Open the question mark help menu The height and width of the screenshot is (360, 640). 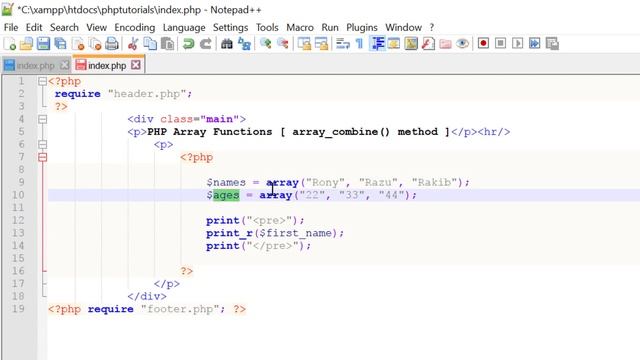pyautogui.click(x=432, y=27)
